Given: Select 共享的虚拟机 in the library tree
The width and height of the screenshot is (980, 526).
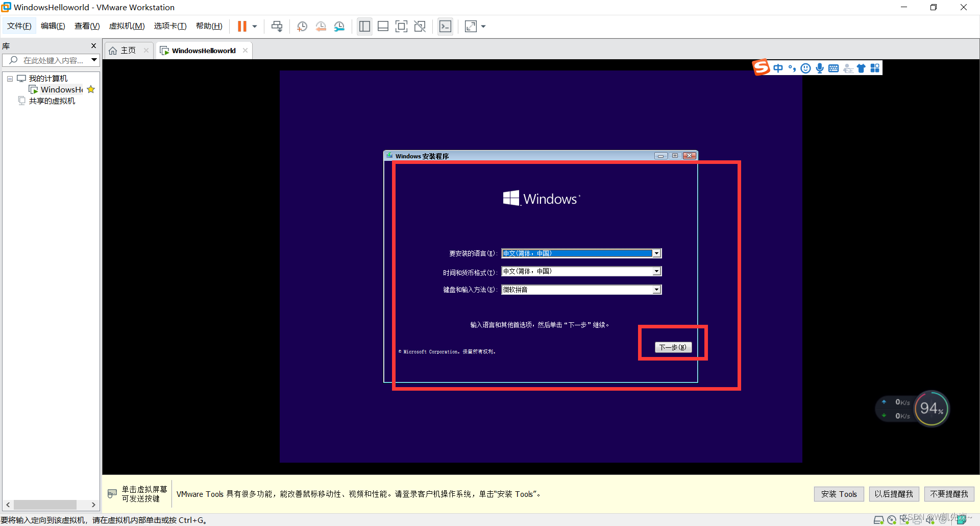Looking at the screenshot, I should [52, 101].
